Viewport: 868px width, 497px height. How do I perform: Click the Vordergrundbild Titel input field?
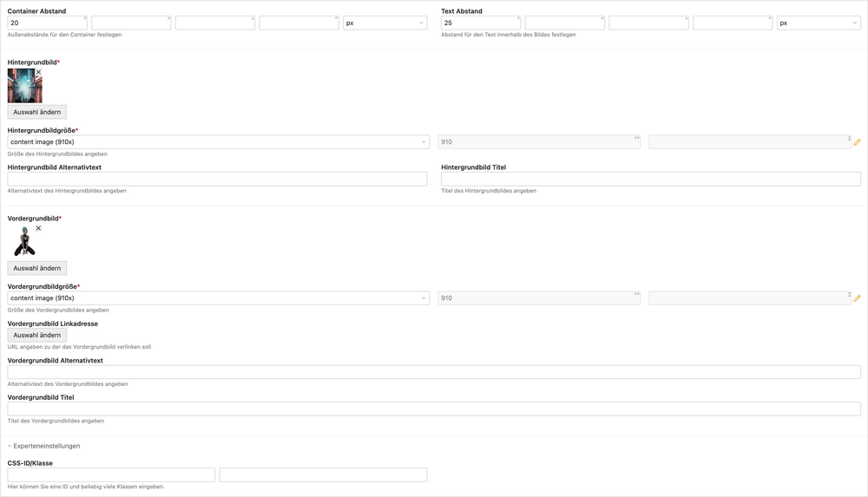(x=434, y=409)
